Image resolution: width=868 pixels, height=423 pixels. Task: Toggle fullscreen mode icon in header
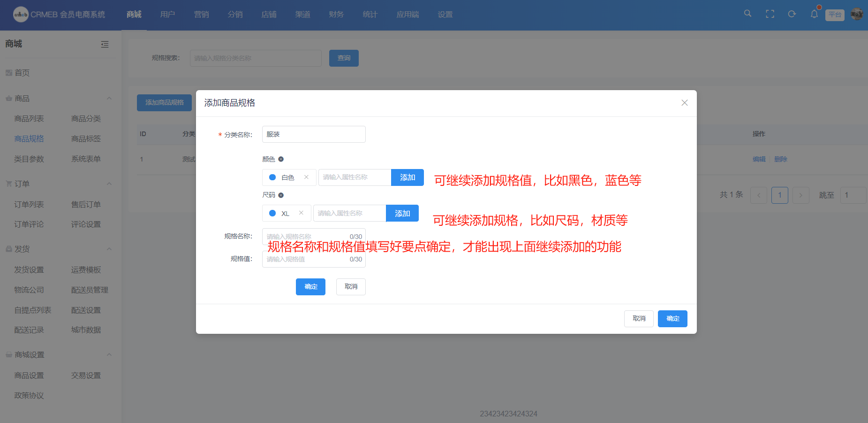click(770, 14)
